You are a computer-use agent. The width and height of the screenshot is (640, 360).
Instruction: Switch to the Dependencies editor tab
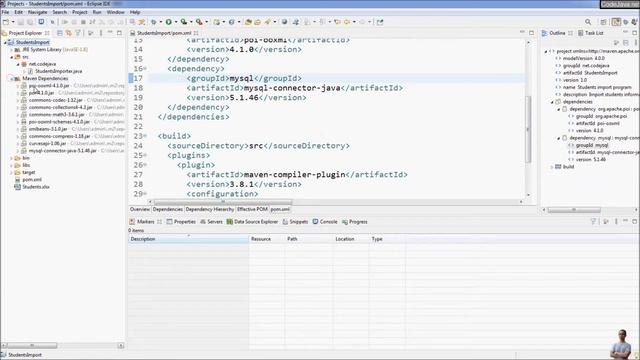(168, 209)
